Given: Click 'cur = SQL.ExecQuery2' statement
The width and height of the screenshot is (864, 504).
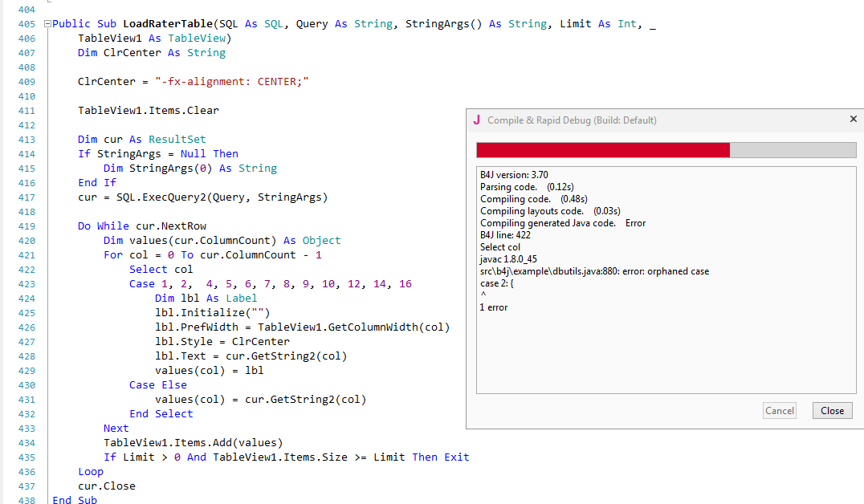Looking at the screenshot, I should point(203,197).
